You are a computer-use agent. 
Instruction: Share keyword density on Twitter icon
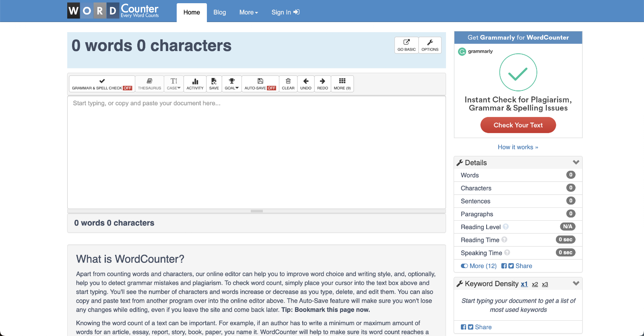point(470,327)
